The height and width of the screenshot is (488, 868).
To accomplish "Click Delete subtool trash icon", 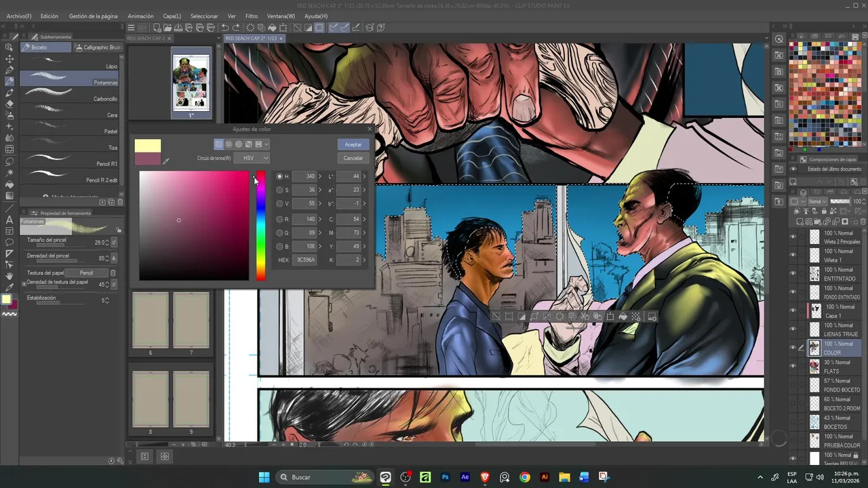I will click(x=120, y=202).
